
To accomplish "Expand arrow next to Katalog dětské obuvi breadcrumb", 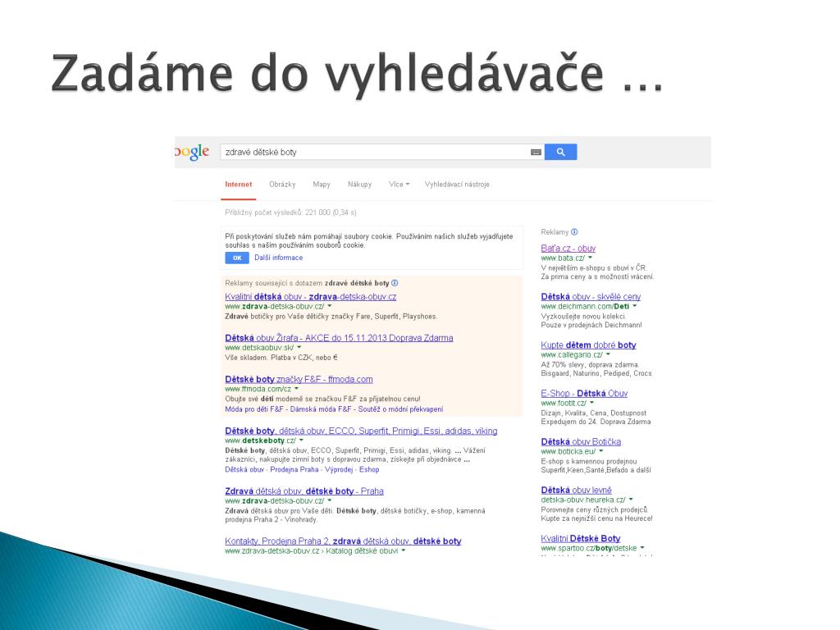I will tap(404, 550).
